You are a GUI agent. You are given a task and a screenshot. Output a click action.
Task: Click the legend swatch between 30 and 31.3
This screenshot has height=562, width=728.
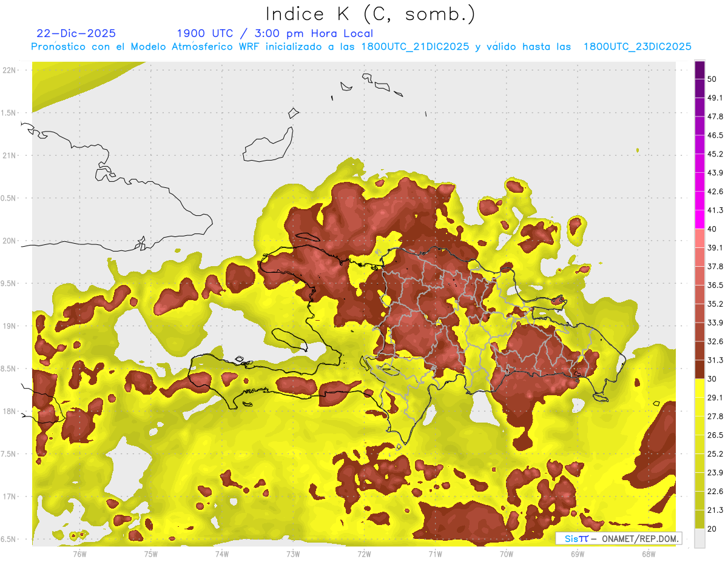click(x=699, y=369)
